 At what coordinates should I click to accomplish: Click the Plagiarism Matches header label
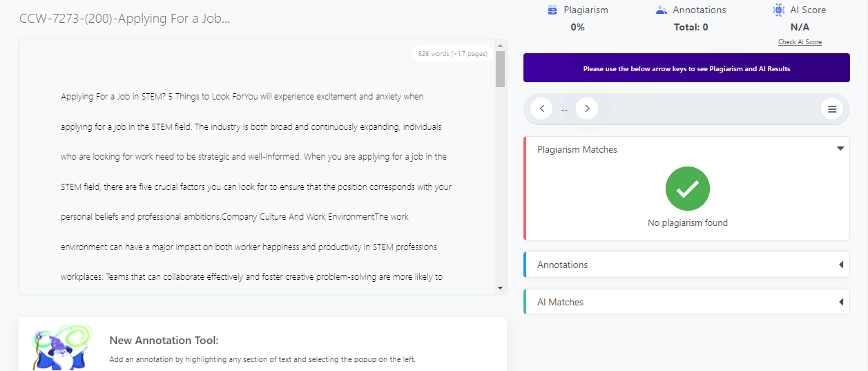(x=577, y=149)
